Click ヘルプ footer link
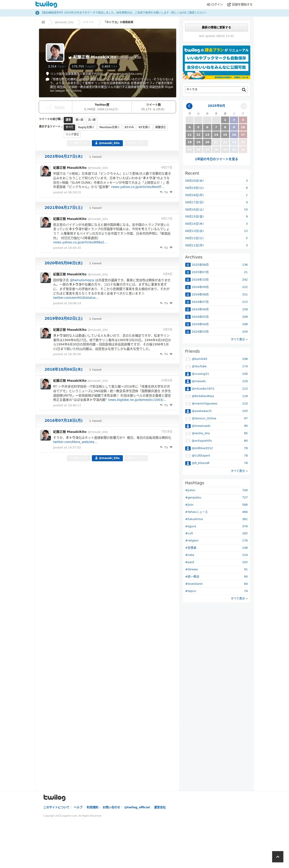The height and width of the screenshot is (868, 289). coord(78,807)
